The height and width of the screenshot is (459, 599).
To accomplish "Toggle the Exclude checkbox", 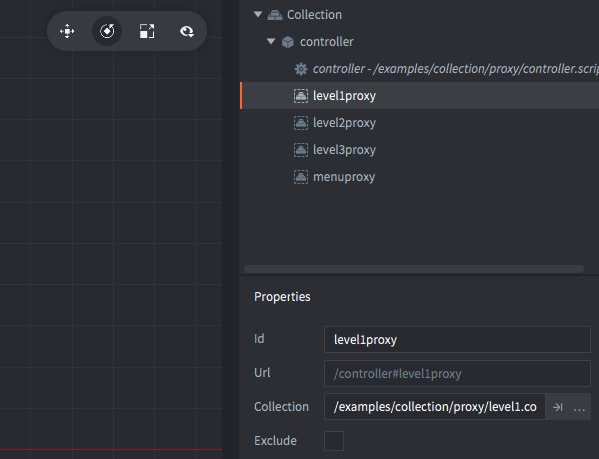I will click(334, 441).
